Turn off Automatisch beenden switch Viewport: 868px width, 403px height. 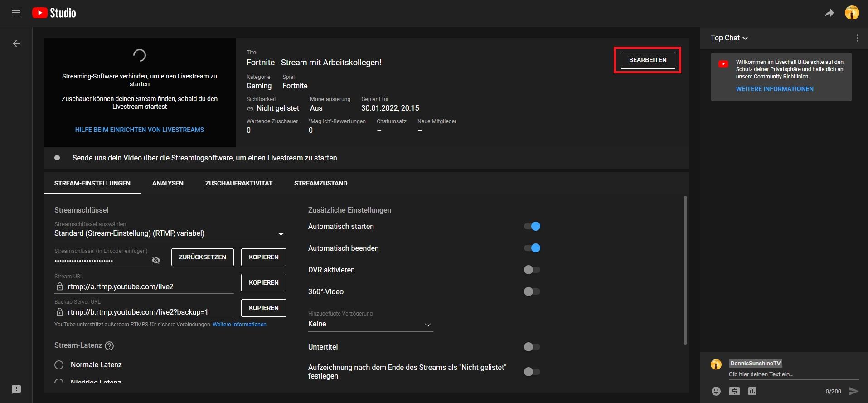[532, 248]
